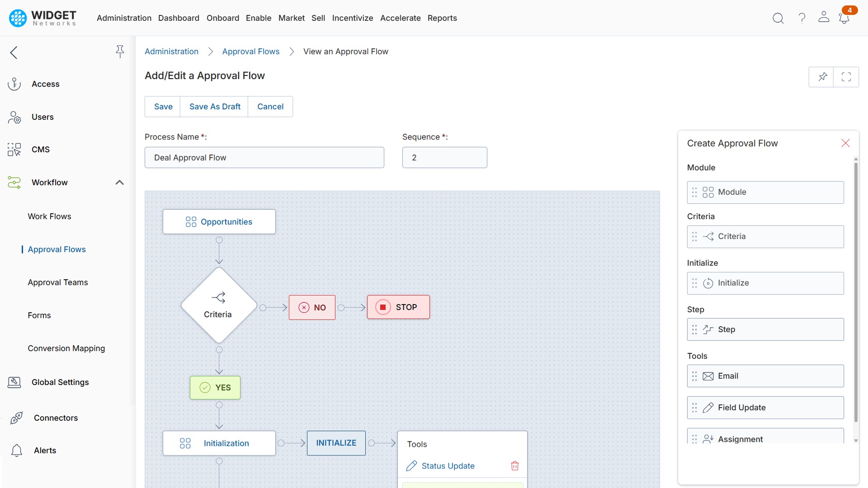The height and width of the screenshot is (488, 868).
Task: Open the help question mark icon
Action: click(801, 18)
